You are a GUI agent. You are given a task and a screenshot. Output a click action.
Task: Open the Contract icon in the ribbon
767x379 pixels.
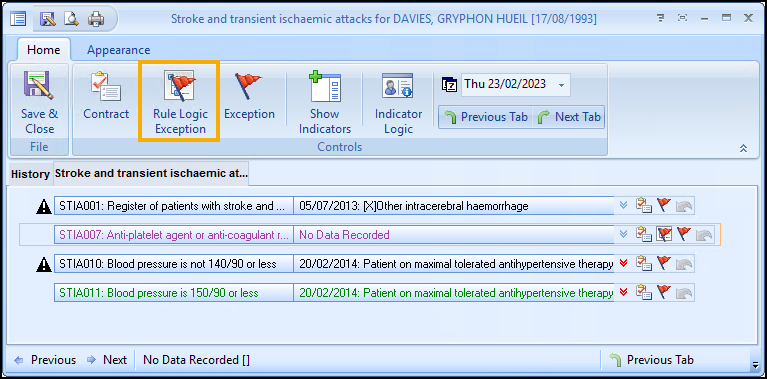(x=106, y=87)
